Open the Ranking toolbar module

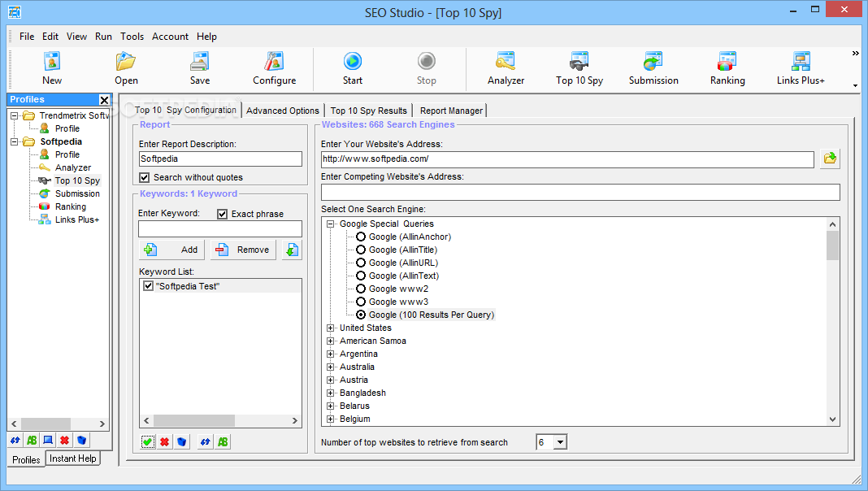click(727, 68)
